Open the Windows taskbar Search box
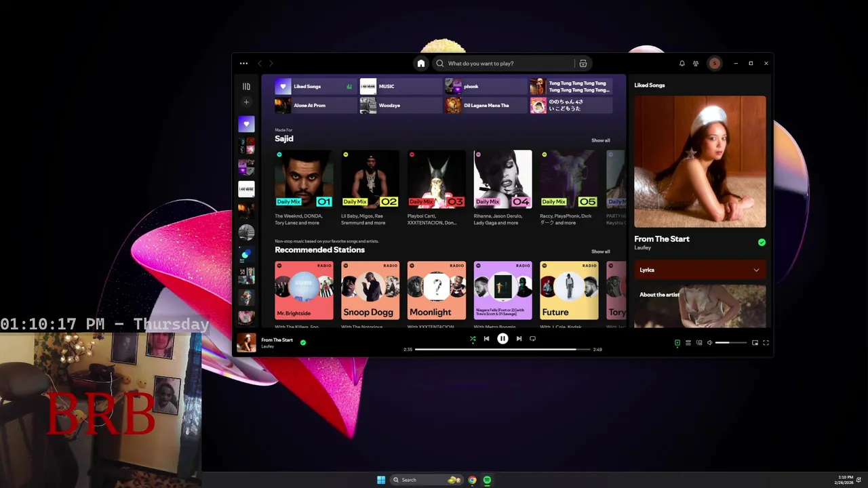The width and height of the screenshot is (868, 488). click(x=426, y=480)
